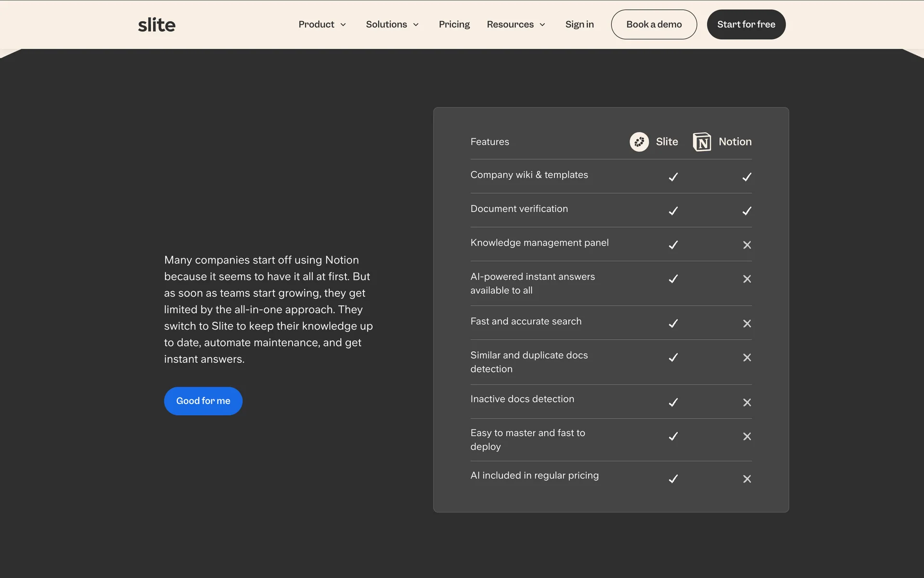Image resolution: width=924 pixels, height=578 pixels.
Task: Click the Notion logo icon in table
Action: point(702,142)
